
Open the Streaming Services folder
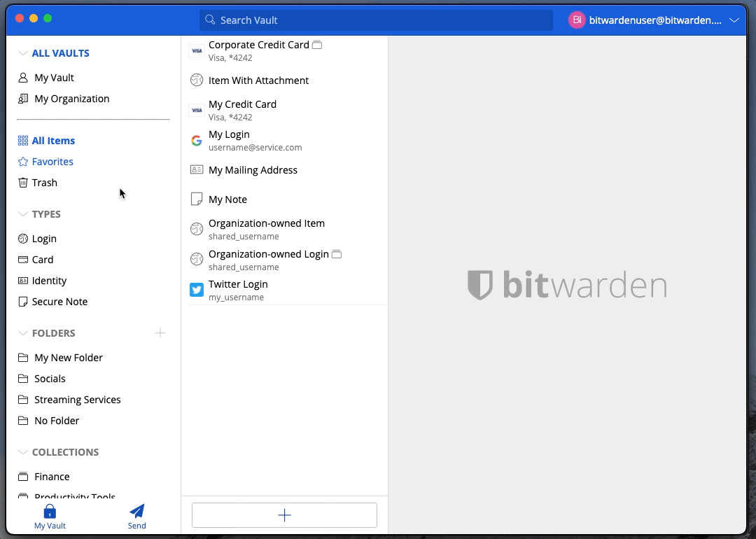[x=77, y=400]
